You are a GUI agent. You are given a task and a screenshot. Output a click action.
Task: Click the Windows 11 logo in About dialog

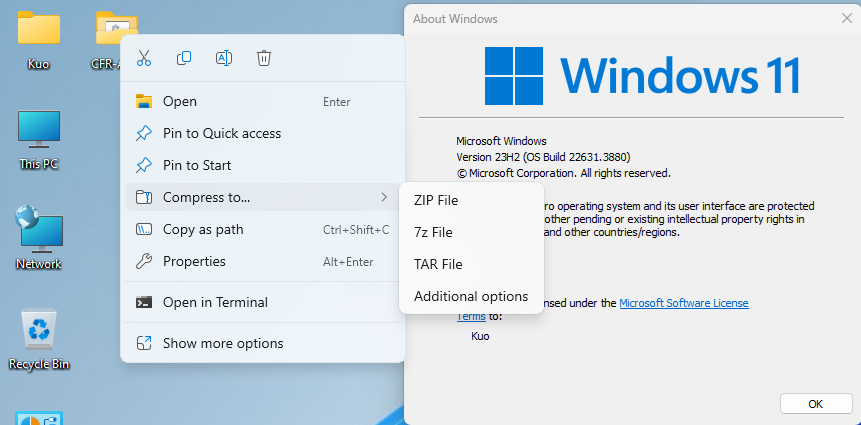tap(642, 76)
